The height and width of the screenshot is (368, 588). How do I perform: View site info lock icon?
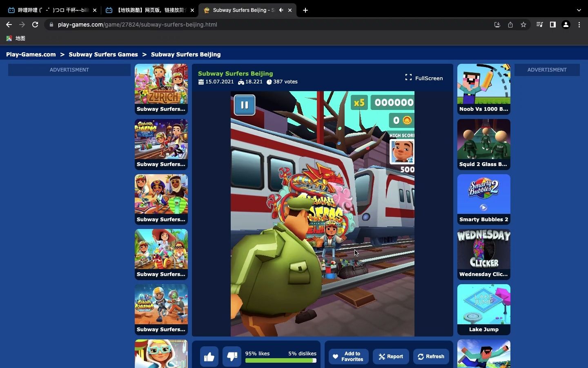point(51,25)
